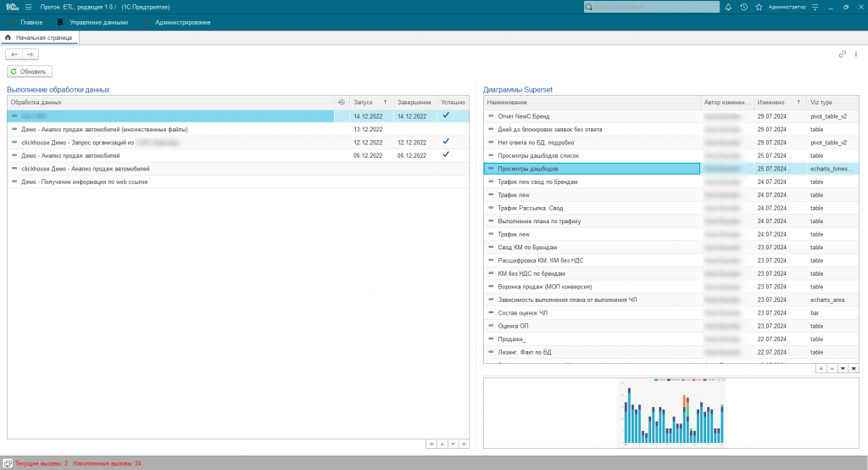Step one row down in Superset diagrams list

coord(843,368)
